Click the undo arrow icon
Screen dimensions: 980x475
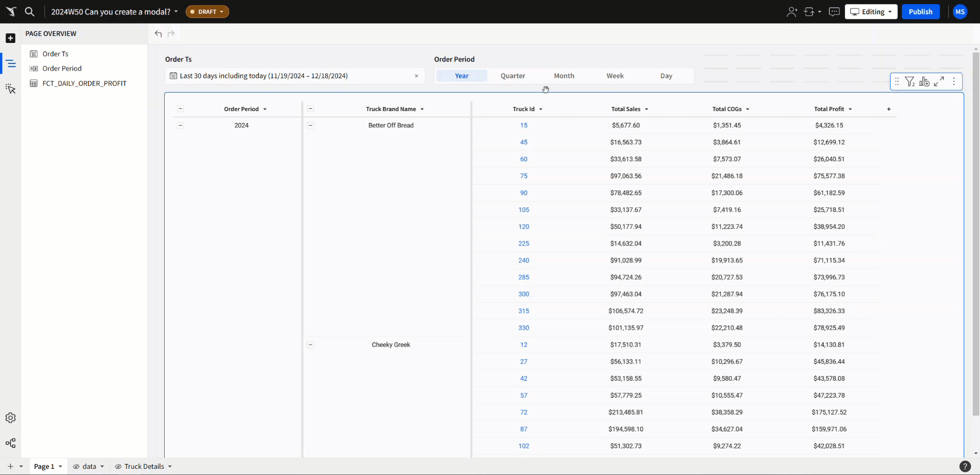click(158, 34)
